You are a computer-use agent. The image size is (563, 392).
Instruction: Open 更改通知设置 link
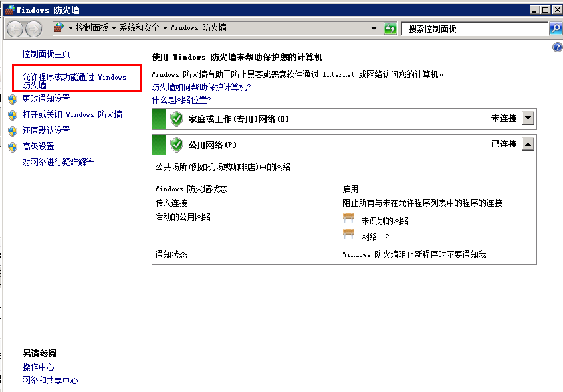[46, 99]
